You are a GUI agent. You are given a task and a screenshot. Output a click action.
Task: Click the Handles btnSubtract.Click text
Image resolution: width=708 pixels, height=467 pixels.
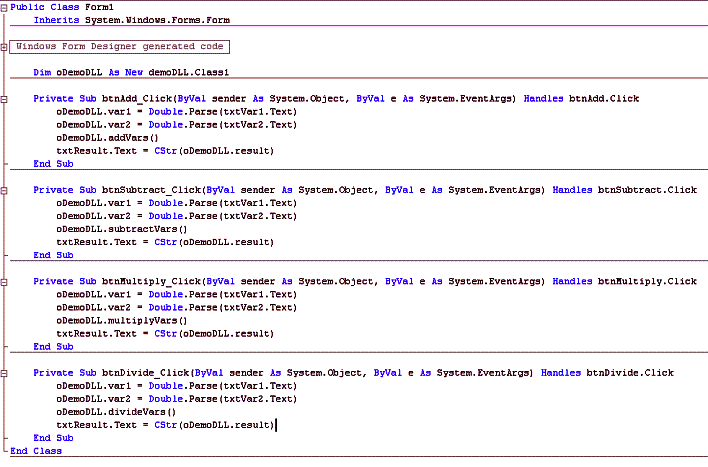point(625,190)
